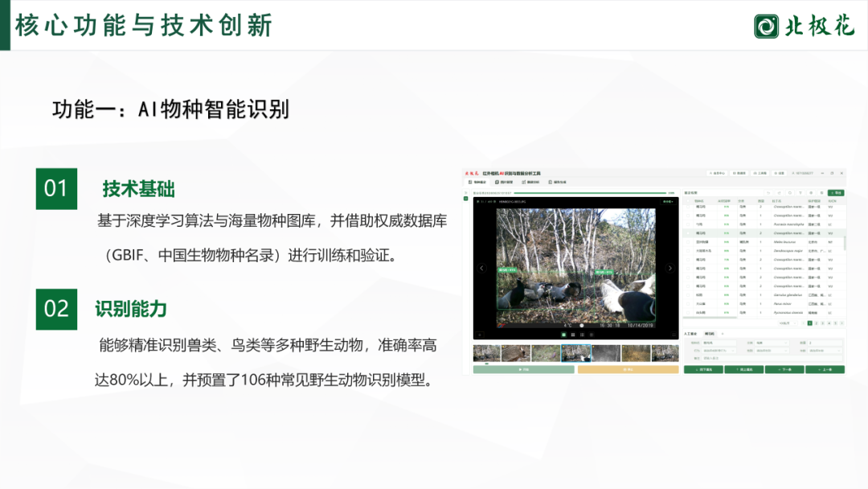The width and height of the screenshot is (868, 489).
Task: Click the green task progress bar
Action: (590, 193)
